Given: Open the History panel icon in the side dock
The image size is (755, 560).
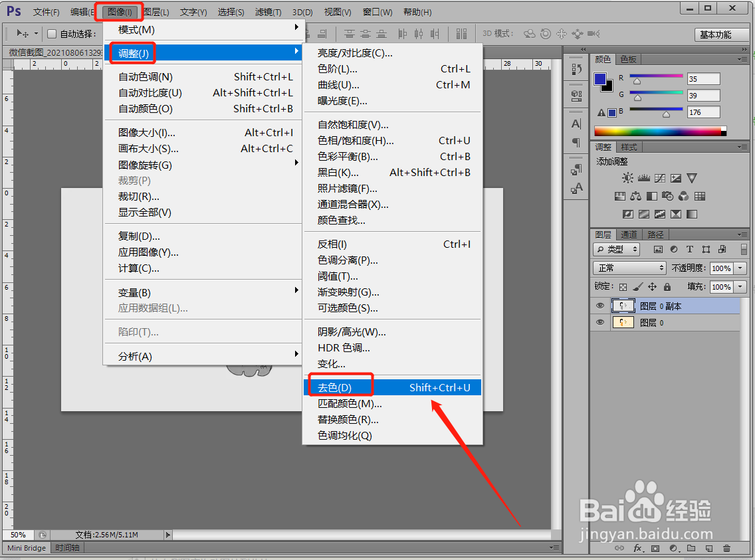Looking at the screenshot, I should pos(576,70).
